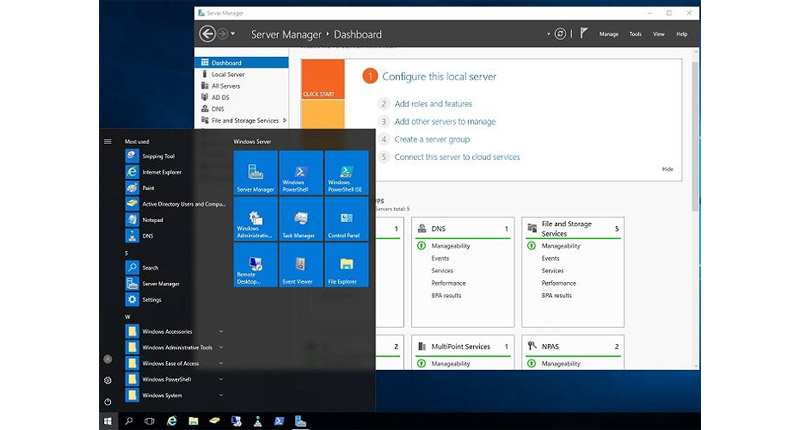Click the Power icon in Start menu
Screen dimensions: 800x430
pyautogui.click(x=107, y=402)
